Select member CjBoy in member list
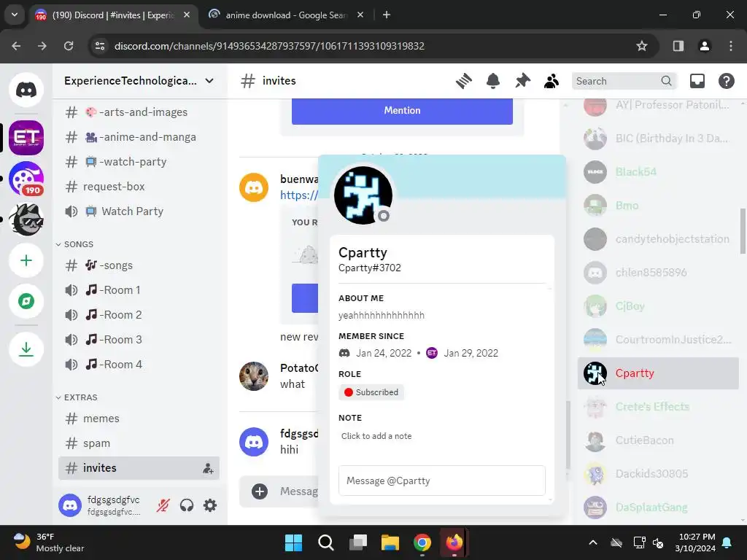 point(658,306)
